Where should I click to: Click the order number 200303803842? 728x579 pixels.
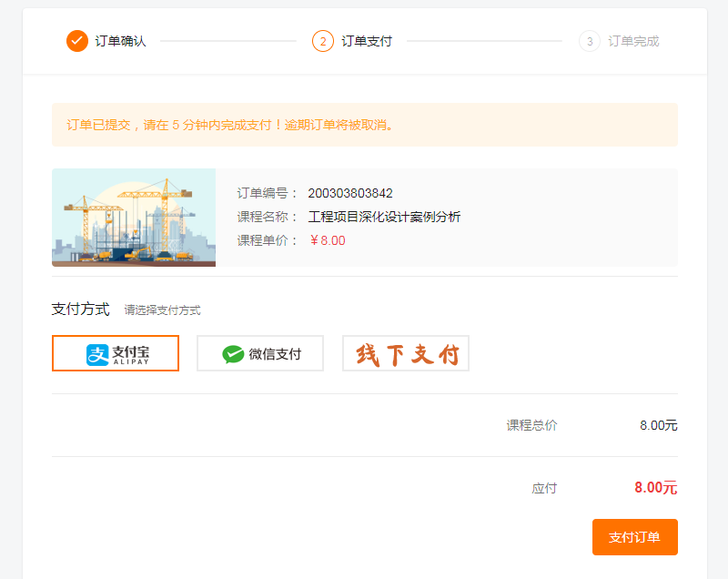click(350, 193)
